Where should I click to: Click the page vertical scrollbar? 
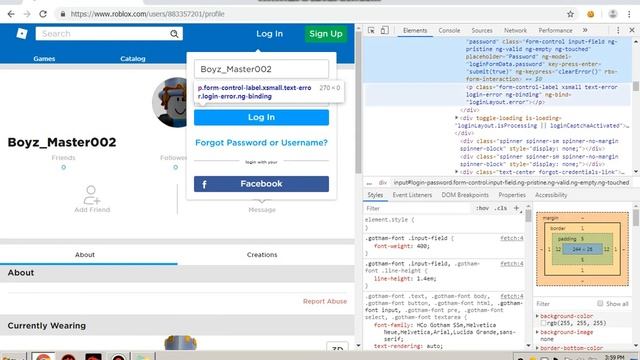(x=358, y=102)
